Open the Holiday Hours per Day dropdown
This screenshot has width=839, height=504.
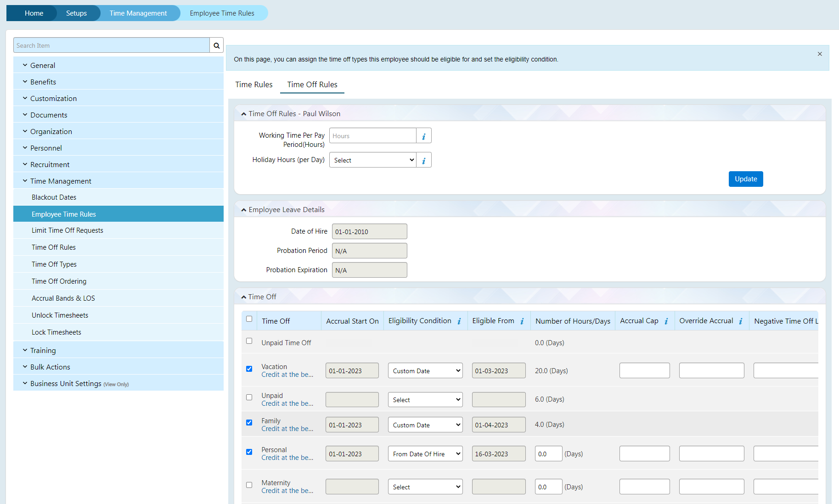(372, 160)
